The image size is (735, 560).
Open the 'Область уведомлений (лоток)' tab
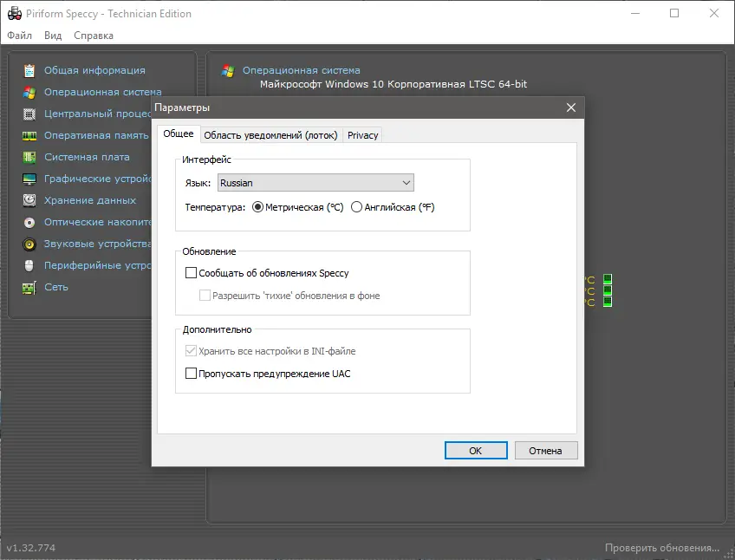coord(270,134)
